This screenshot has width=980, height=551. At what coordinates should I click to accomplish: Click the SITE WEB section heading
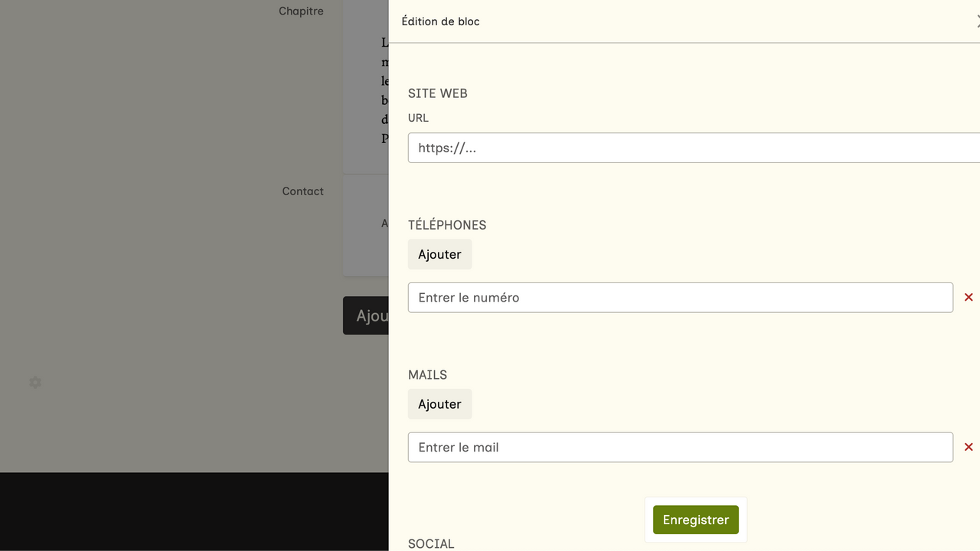[x=437, y=93]
